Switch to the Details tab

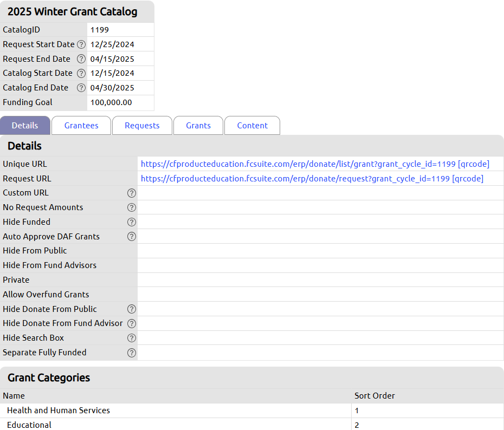coord(25,125)
